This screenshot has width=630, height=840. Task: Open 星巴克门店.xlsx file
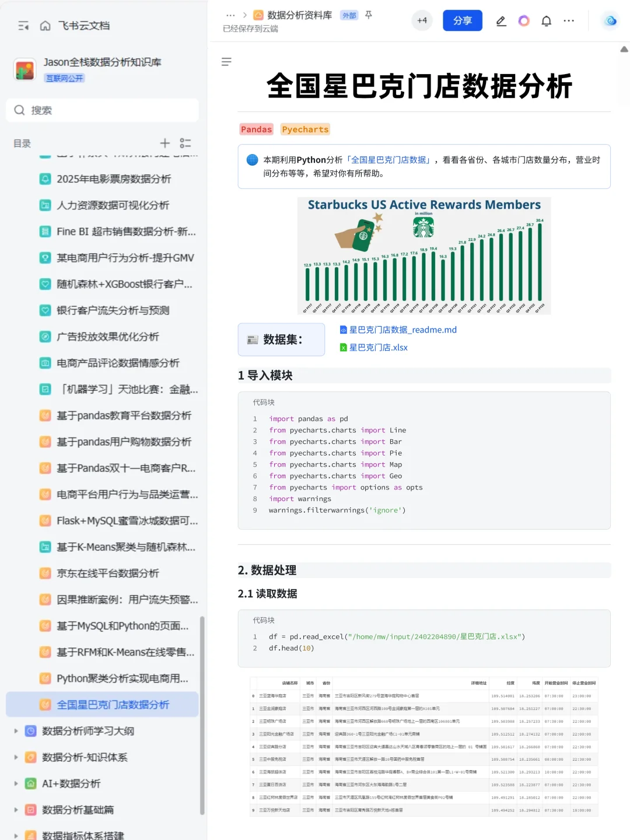(374, 348)
